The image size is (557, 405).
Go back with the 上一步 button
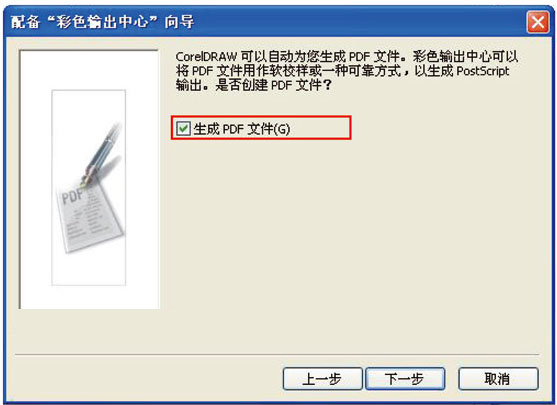pos(323,379)
